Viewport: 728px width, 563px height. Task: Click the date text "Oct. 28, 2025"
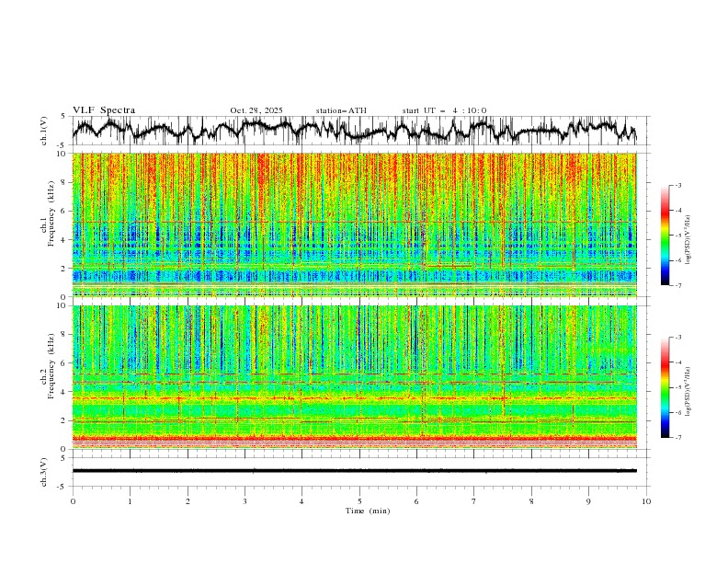click(256, 110)
